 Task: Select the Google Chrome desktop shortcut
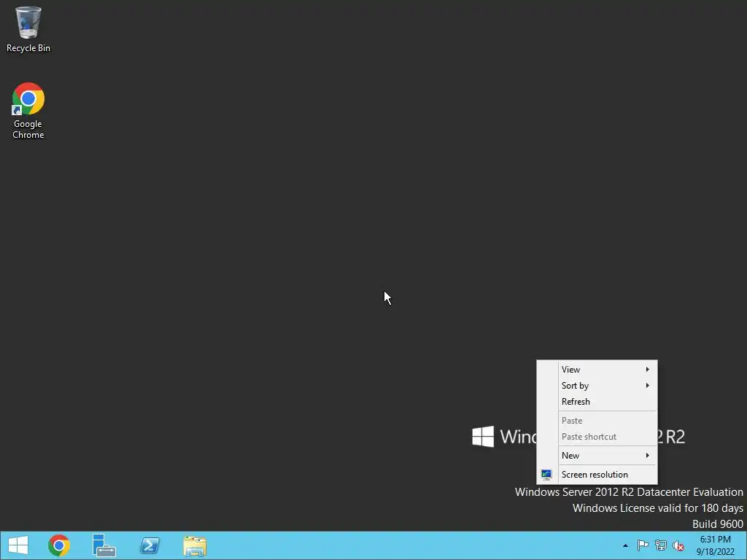[28, 111]
